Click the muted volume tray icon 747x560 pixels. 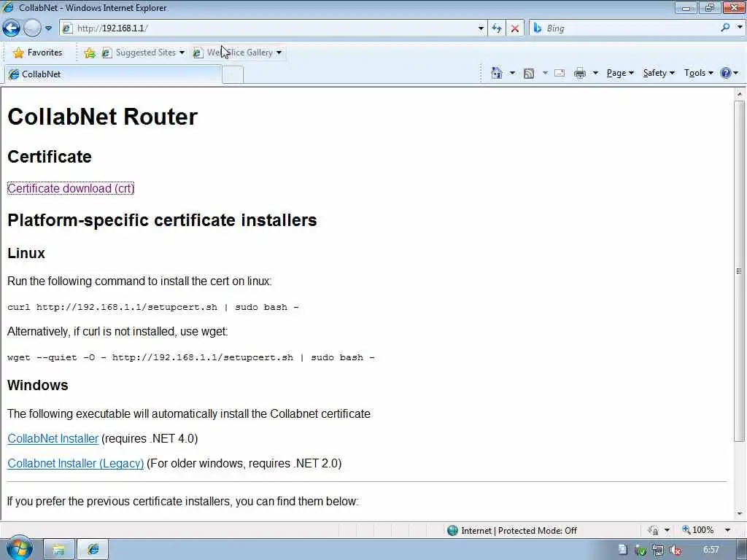[x=676, y=550]
